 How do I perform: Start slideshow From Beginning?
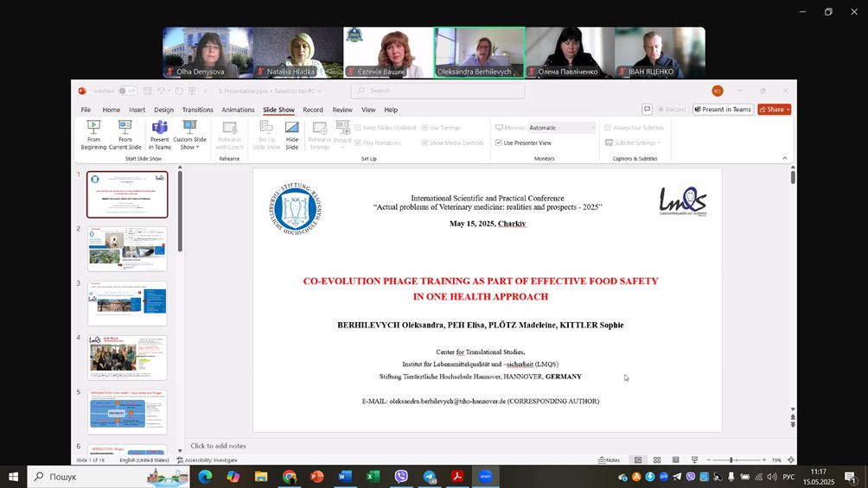tap(93, 135)
